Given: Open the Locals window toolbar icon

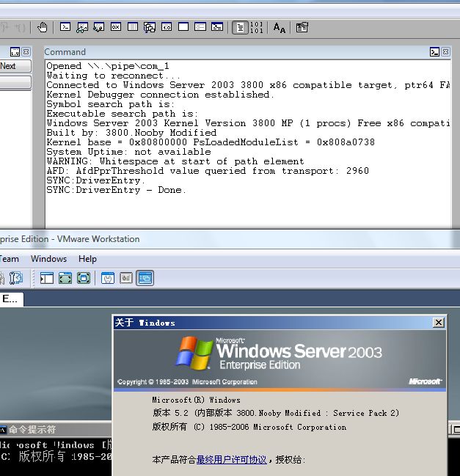Looking at the screenshot, I should pyautogui.click(x=99, y=27).
